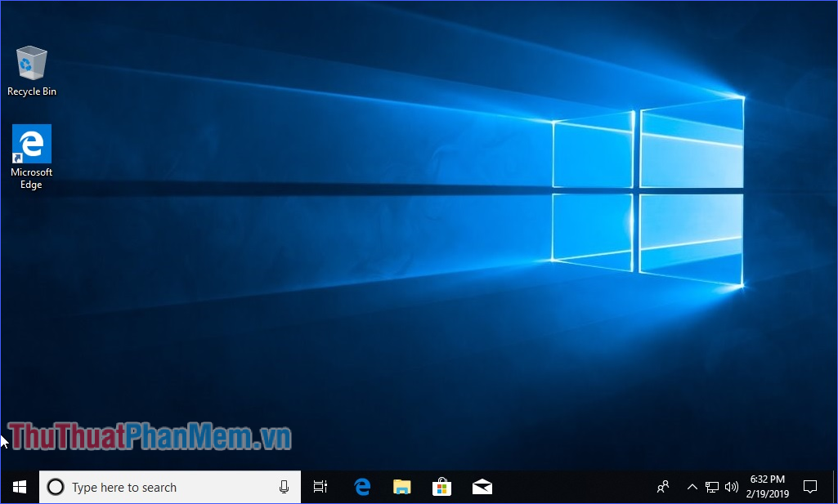Viewport: 838px width, 504px height.
Task: Start a voice search with the microphone
Action: [x=284, y=486]
